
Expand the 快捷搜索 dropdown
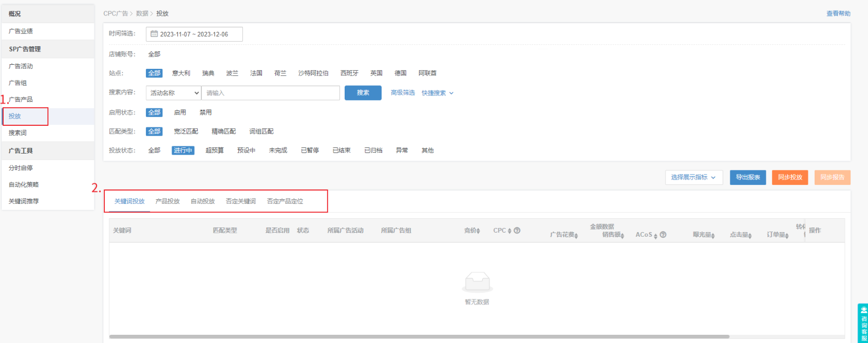(437, 93)
